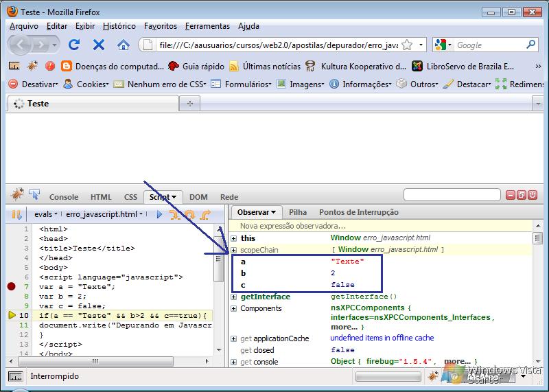Switch to Firebug Console tab
This screenshot has height=392, width=549.
(64, 197)
